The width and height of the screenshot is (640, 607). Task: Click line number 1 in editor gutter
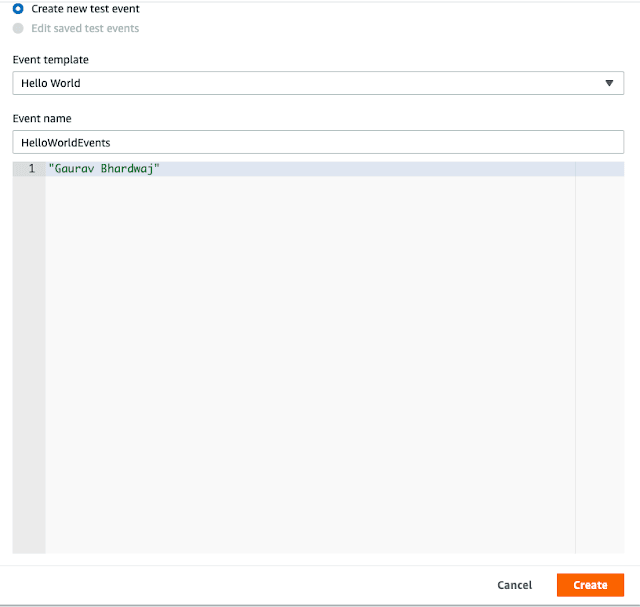32,169
